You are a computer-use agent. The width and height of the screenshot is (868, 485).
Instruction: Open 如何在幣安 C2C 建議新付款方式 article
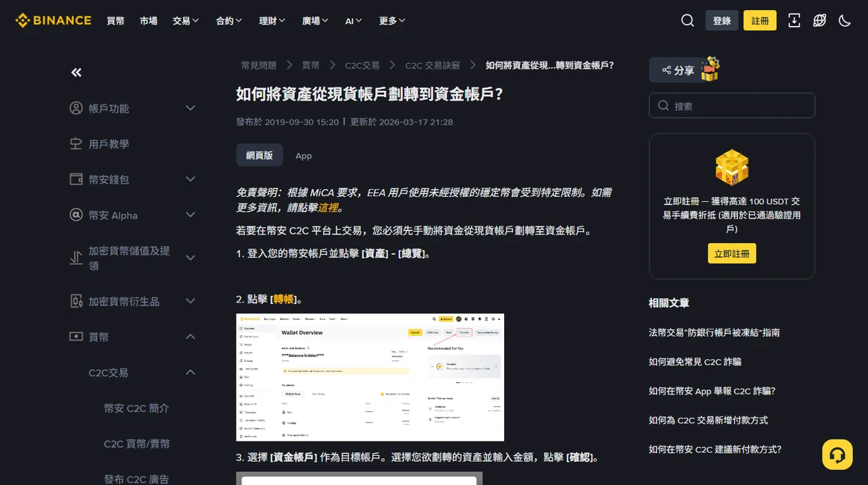(715, 449)
